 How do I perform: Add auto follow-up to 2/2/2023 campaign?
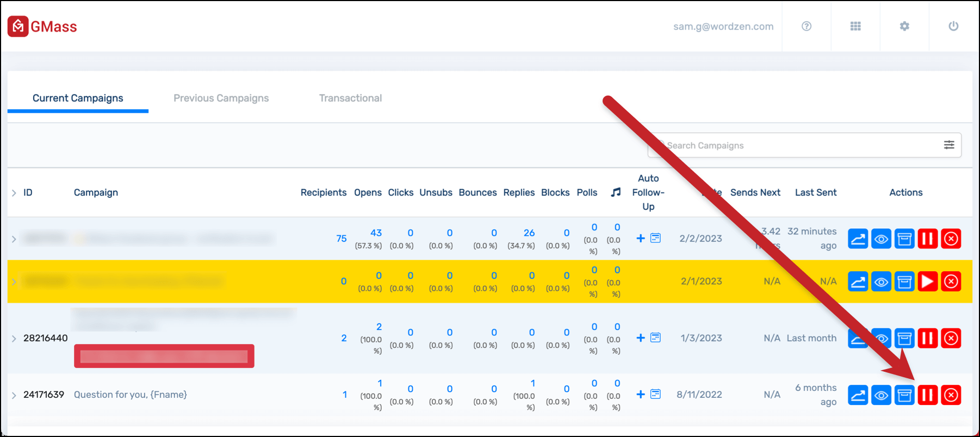(x=641, y=238)
